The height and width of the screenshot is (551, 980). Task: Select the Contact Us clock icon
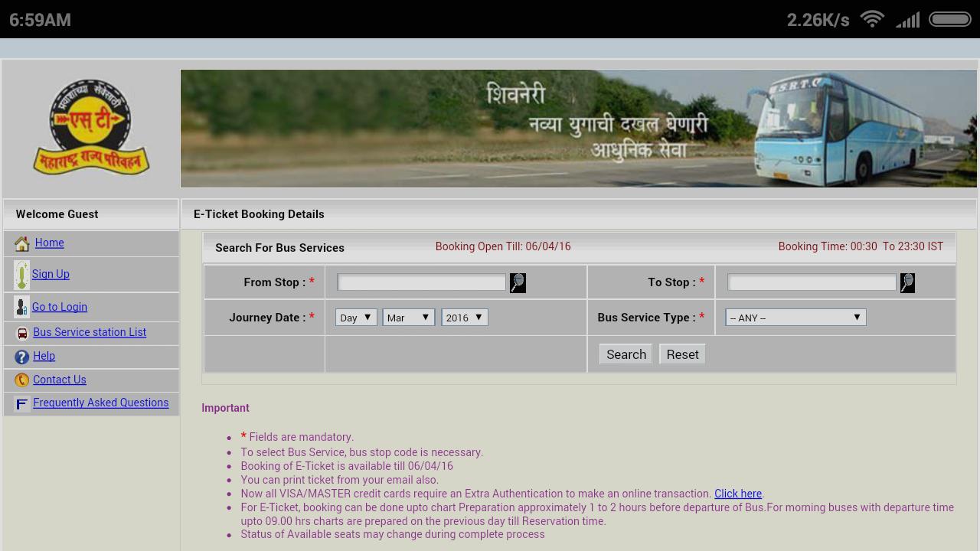22,380
